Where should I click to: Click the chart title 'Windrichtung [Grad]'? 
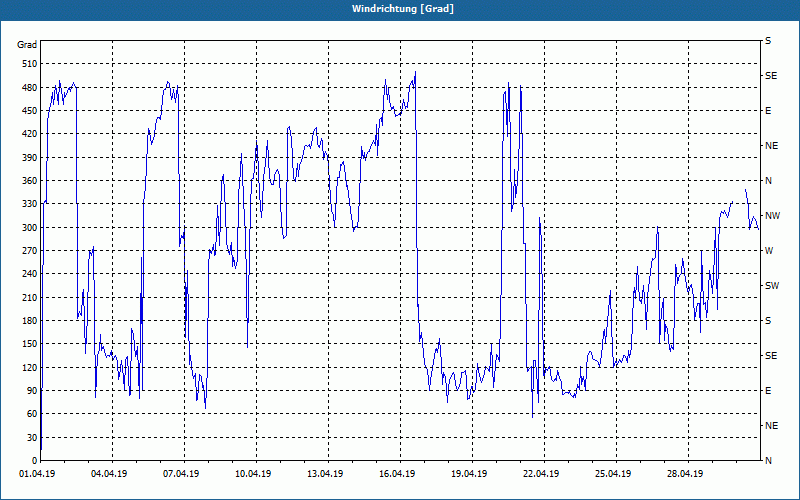403,9
